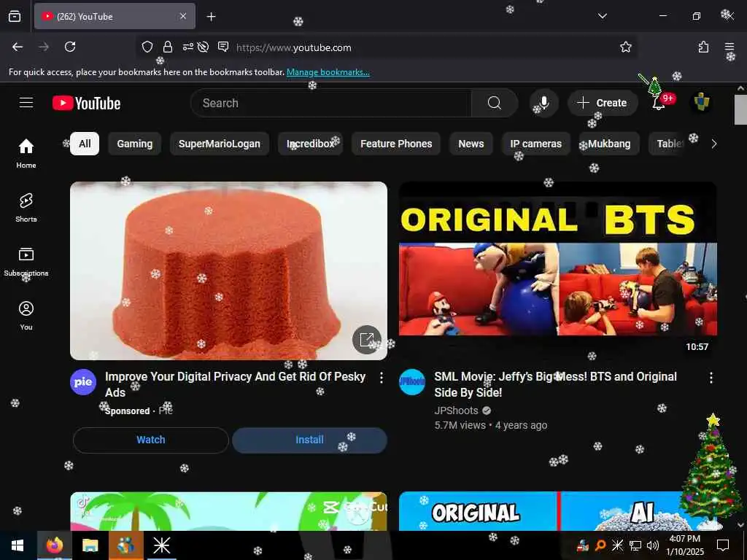This screenshot has height=560, width=747.
Task: Open a new browser tab
Action: click(211, 17)
